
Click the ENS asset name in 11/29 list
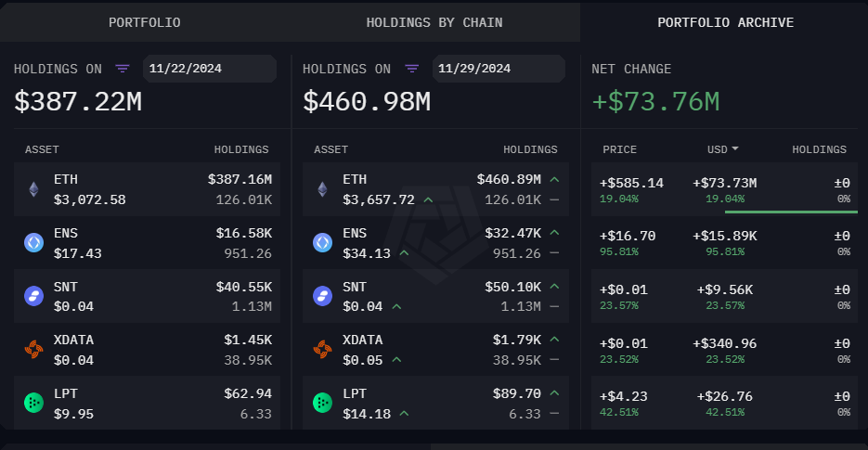point(355,233)
